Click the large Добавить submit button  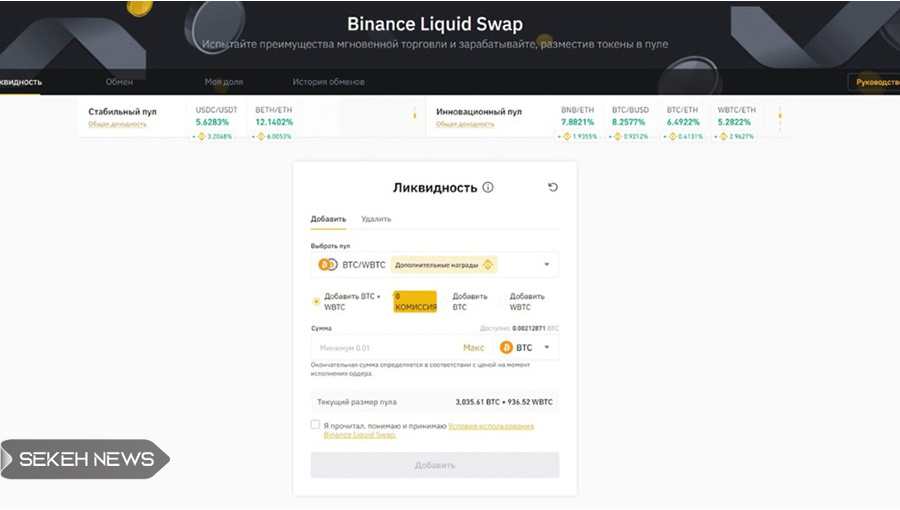pos(435,465)
